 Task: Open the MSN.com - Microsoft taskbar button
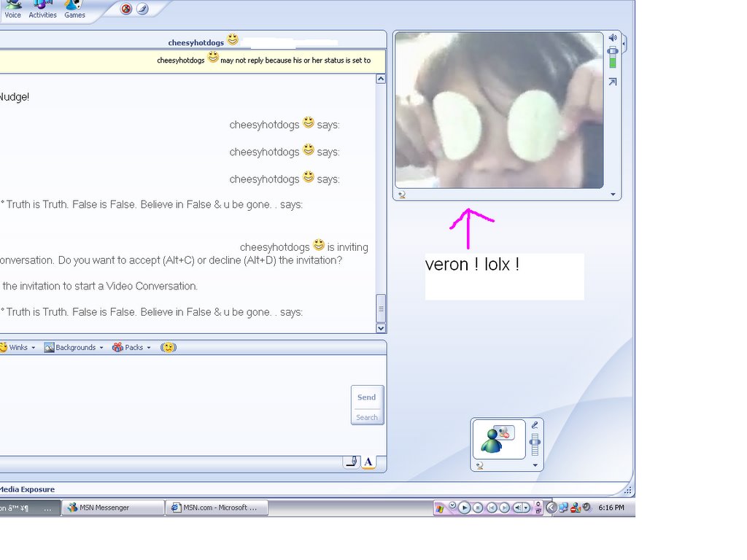tap(217, 507)
